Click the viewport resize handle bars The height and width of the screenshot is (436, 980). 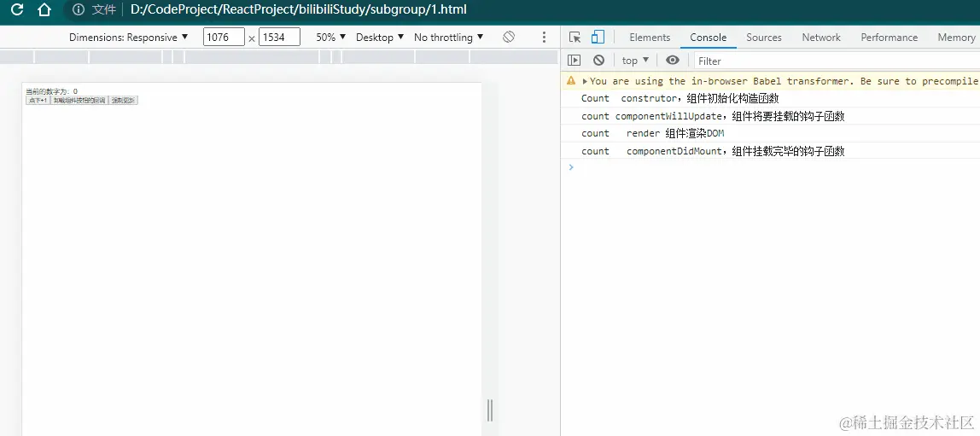coord(490,410)
